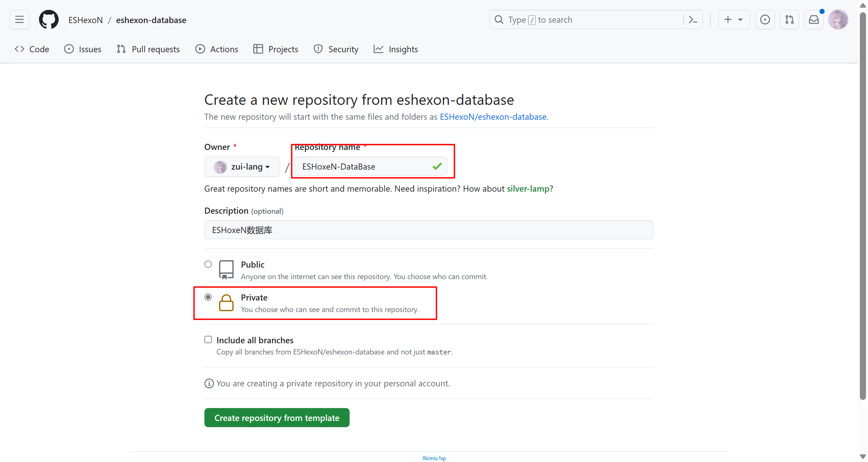Viewport: 868px width, 462px height.
Task: Go to eshexon-database breadcrumb link
Action: click(x=151, y=20)
